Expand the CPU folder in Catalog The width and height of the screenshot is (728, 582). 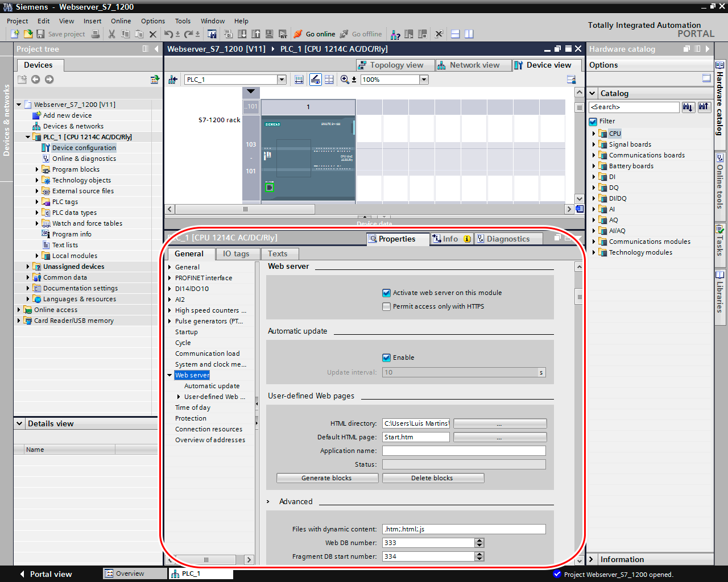click(x=594, y=134)
